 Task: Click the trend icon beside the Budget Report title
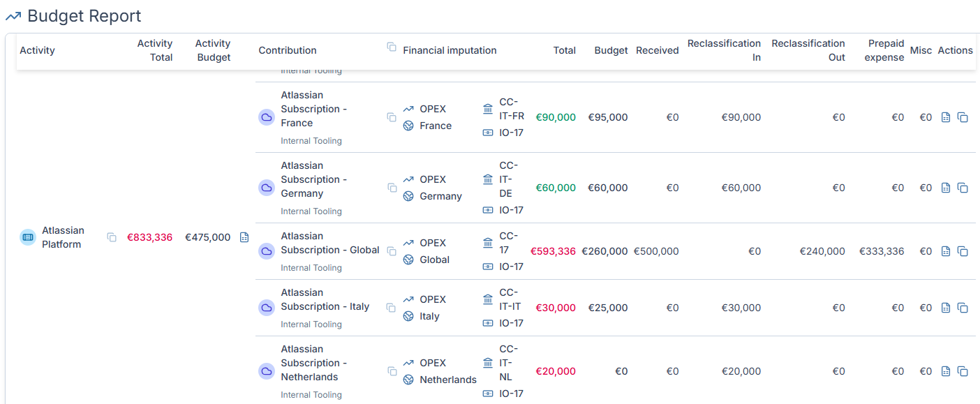coord(13,16)
